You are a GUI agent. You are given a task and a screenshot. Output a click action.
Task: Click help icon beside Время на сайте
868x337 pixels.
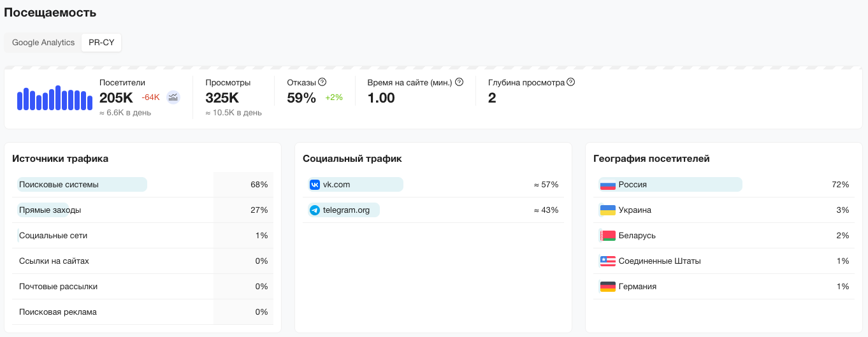tap(459, 82)
